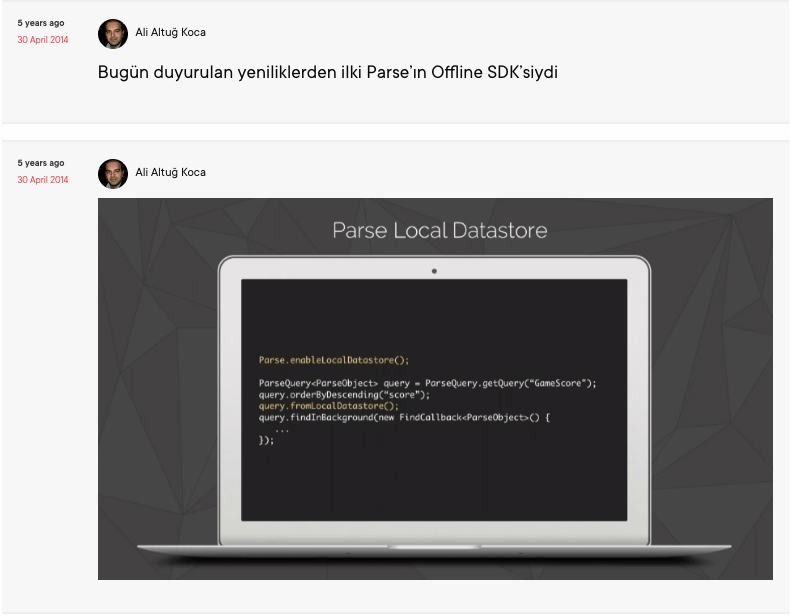Click the 'Parse Local Datastore' slide heading
790x616 pixels.
(x=439, y=231)
